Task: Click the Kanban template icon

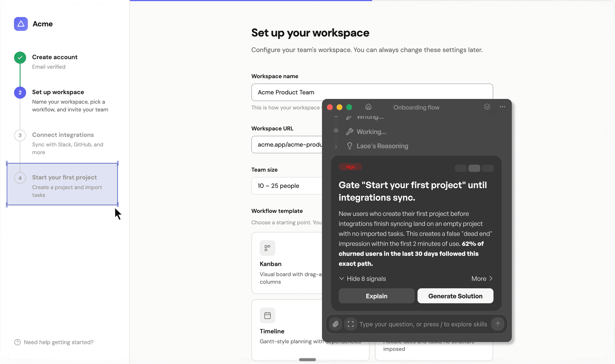Action: (x=267, y=248)
